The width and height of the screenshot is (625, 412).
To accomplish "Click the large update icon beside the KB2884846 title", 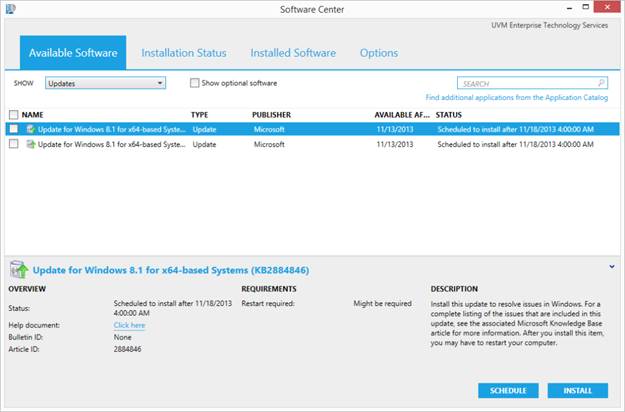I will [19, 269].
